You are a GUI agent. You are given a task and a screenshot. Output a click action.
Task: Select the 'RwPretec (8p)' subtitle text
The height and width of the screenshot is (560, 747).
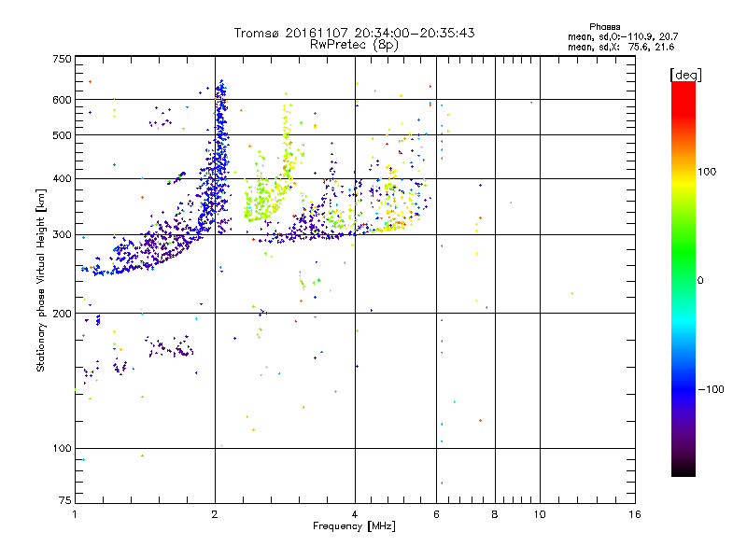354,45
